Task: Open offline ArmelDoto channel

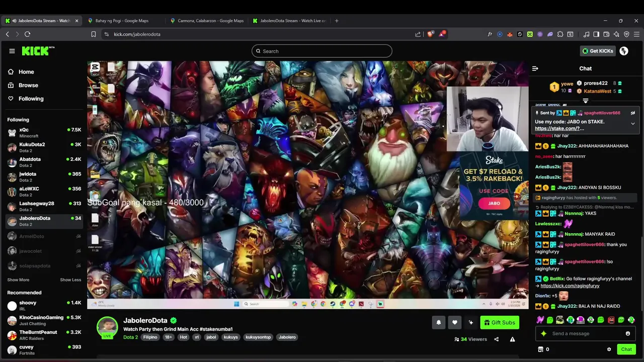Action: coord(44,236)
